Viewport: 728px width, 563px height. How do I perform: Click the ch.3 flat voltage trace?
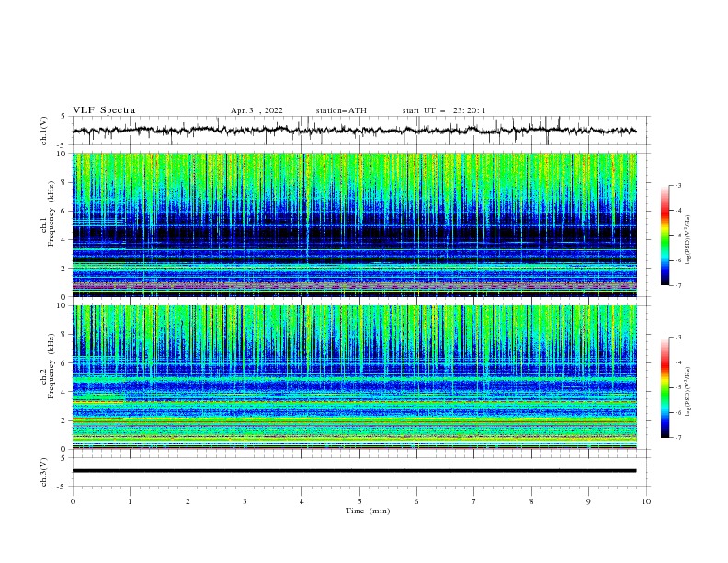coord(355,471)
